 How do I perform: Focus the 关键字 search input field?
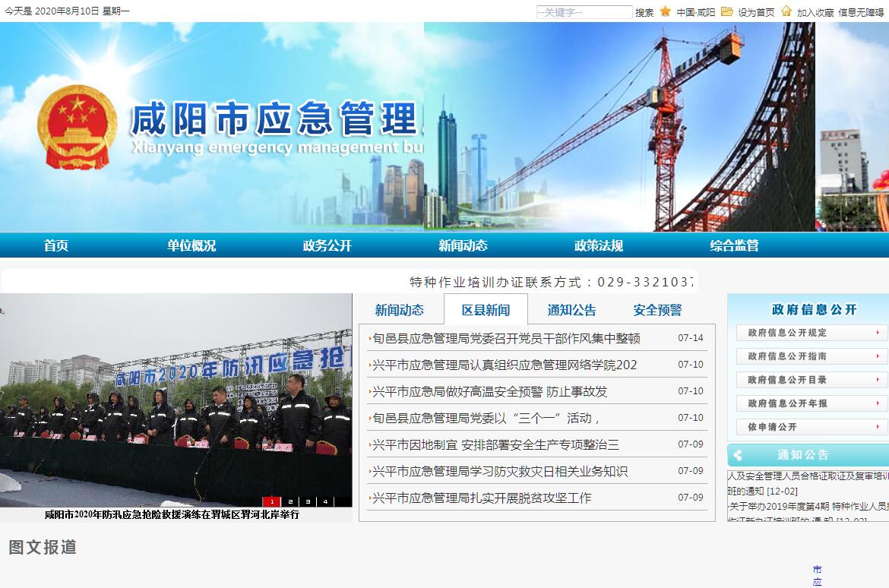[584, 12]
